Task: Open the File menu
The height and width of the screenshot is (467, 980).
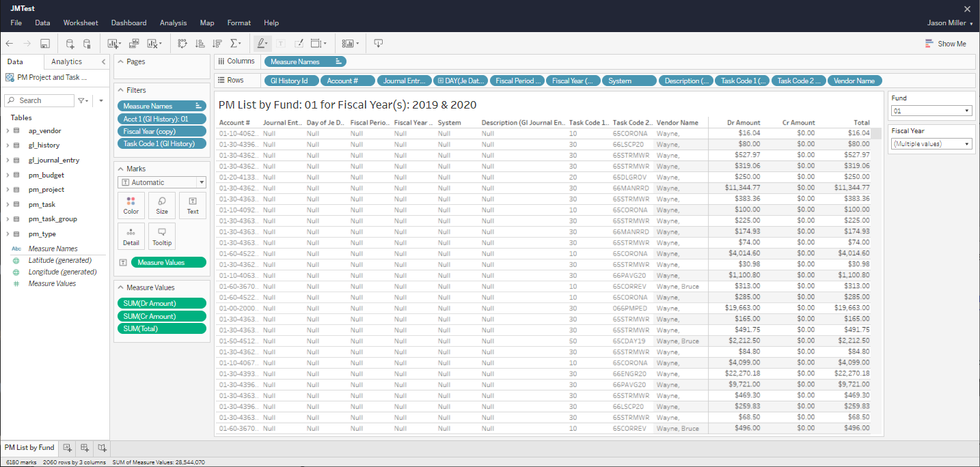Action: (x=16, y=23)
